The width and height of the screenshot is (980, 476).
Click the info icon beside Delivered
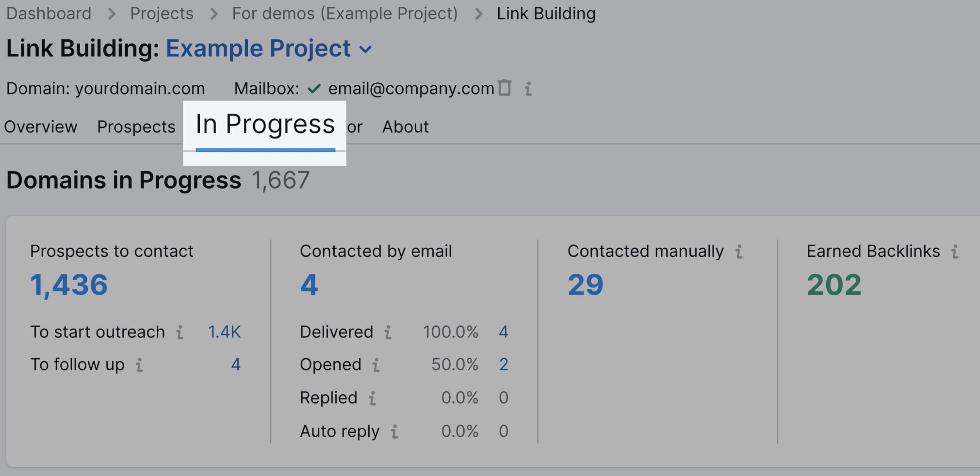388,332
